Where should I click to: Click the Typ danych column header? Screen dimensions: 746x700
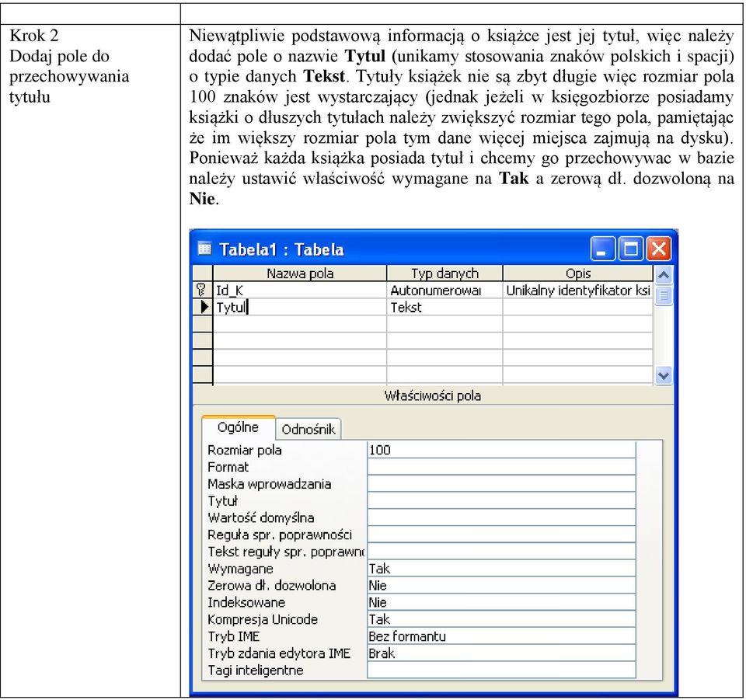pyautogui.click(x=444, y=273)
